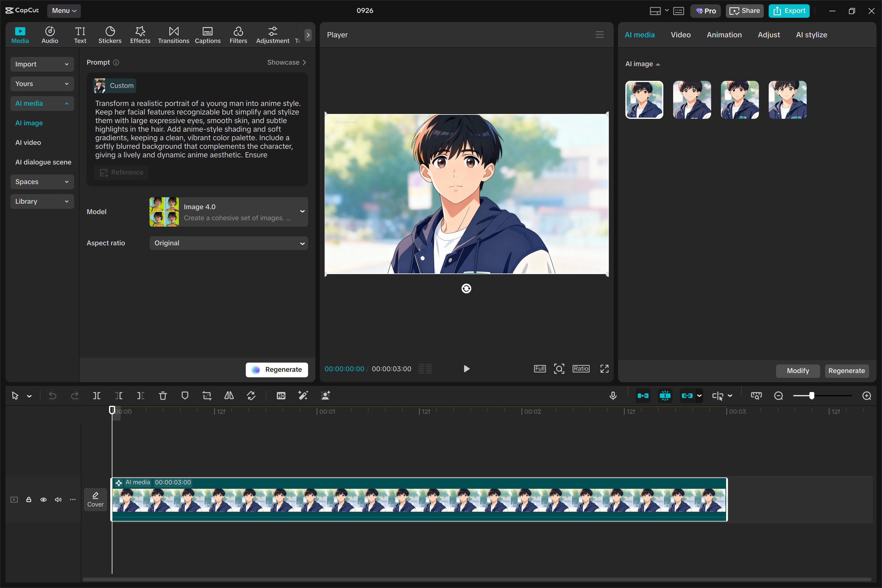This screenshot has height=588, width=882.
Task: Click the Modify button
Action: 797,371
